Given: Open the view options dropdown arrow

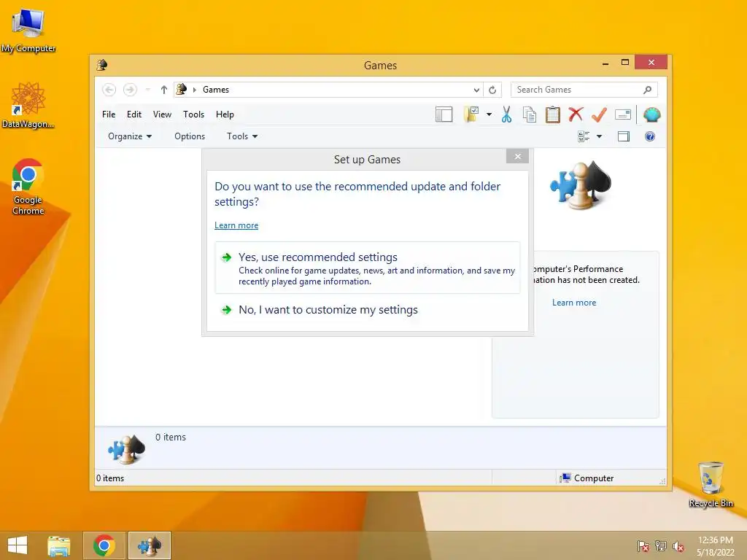Looking at the screenshot, I should (600, 136).
